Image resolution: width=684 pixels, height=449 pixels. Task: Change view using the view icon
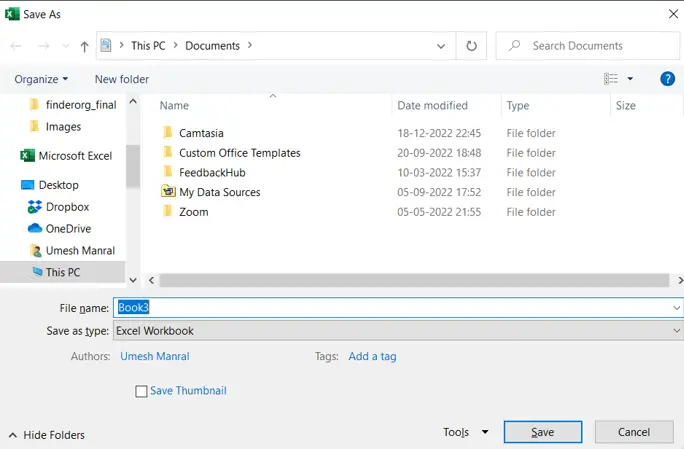click(x=611, y=79)
